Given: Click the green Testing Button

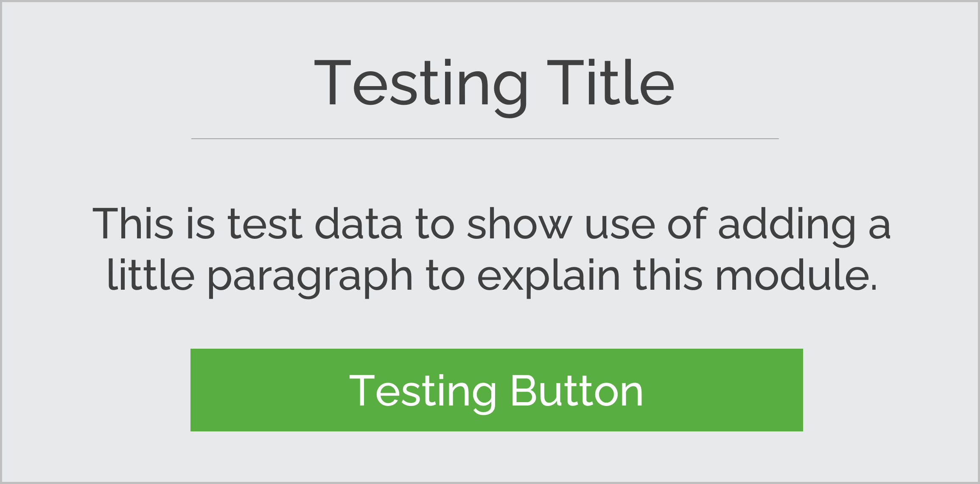Looking at the screenshot, I should tap(496, 390).
